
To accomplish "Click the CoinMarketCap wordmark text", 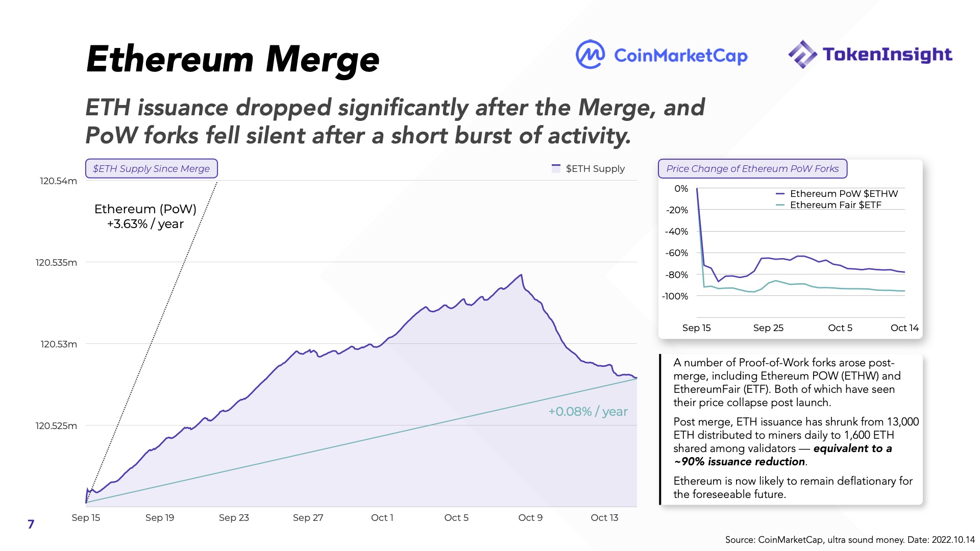I will pyautogui.click(x=680, y=56).
